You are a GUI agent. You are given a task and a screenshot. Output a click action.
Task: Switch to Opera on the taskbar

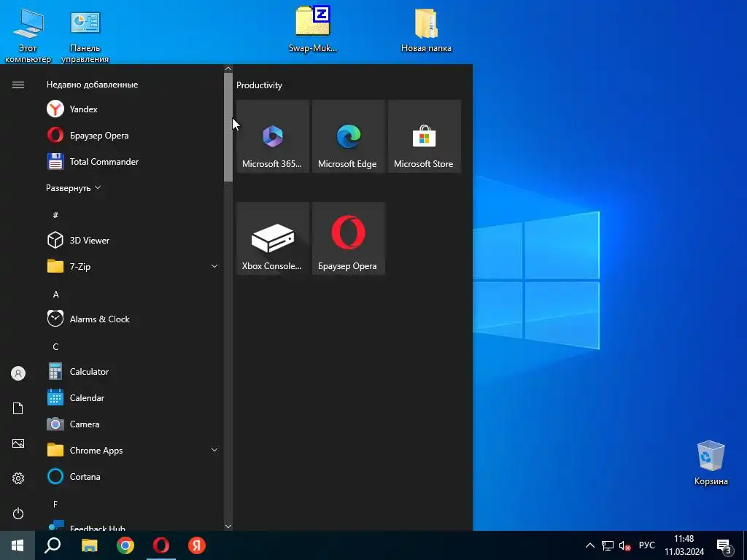coord(161,545)
